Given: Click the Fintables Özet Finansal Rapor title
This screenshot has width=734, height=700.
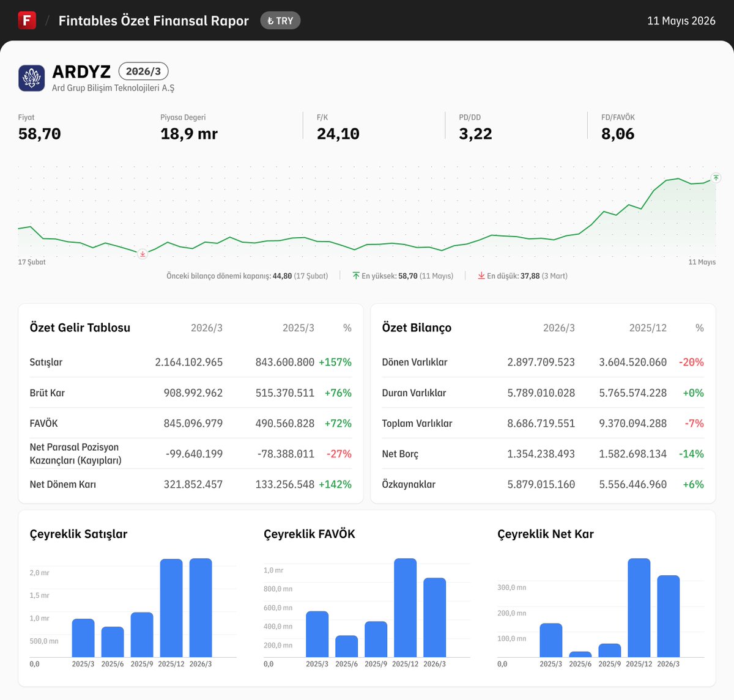Looking at the screenshot, I should click(154, 21).
